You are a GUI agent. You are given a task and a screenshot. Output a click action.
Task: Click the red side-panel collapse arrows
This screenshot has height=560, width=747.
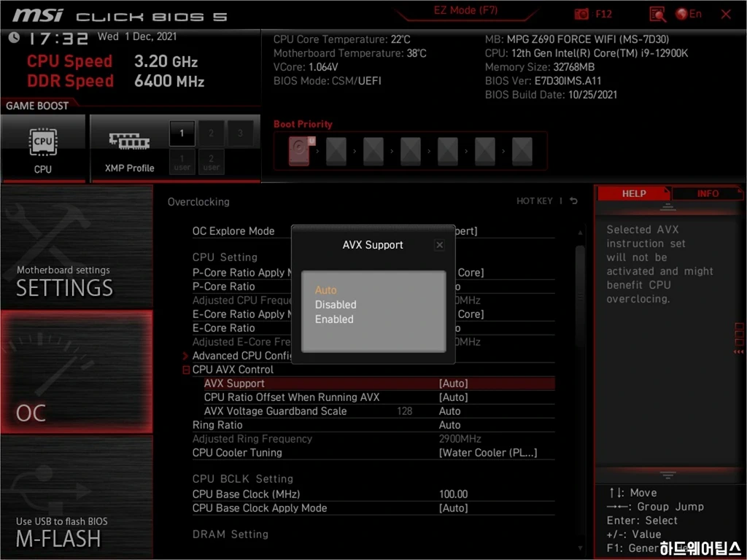click(738, 352)
